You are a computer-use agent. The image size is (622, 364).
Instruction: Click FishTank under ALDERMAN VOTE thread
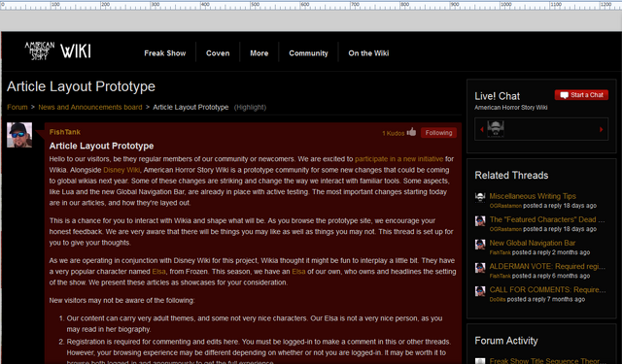[500, 276]
